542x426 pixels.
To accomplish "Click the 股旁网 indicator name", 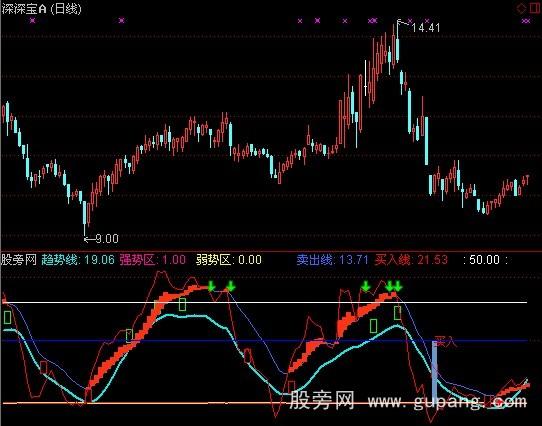I will pyautogui.click(x=19, y=260).
